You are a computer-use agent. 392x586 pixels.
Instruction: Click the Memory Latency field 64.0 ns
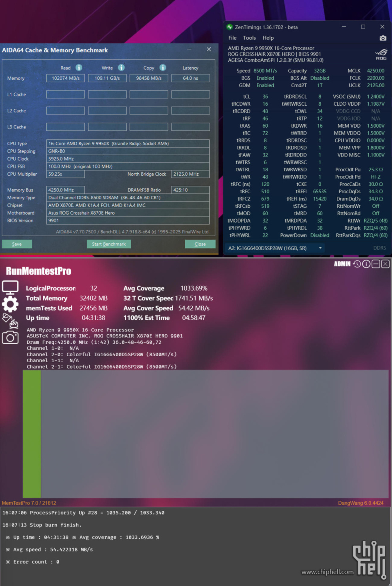190,78
